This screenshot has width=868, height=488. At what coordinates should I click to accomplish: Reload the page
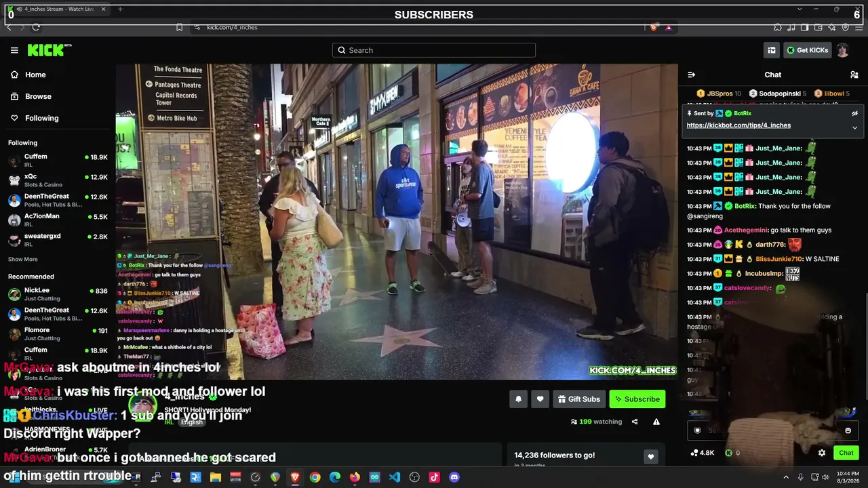(36, 27)
